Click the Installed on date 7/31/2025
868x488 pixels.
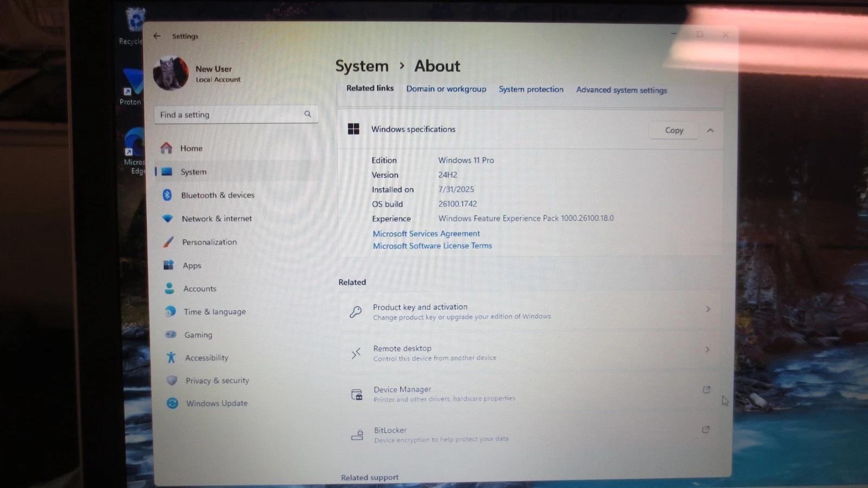tap(456, 189)
